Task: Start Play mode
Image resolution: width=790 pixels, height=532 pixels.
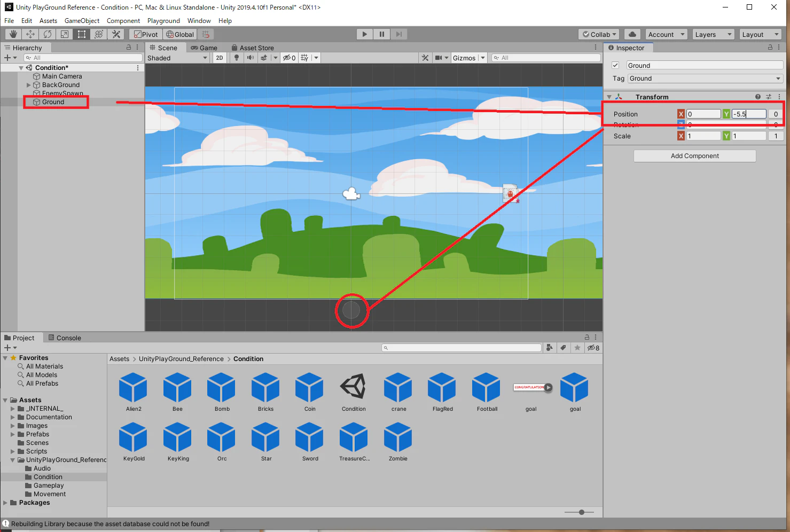Action: (364, 34)
